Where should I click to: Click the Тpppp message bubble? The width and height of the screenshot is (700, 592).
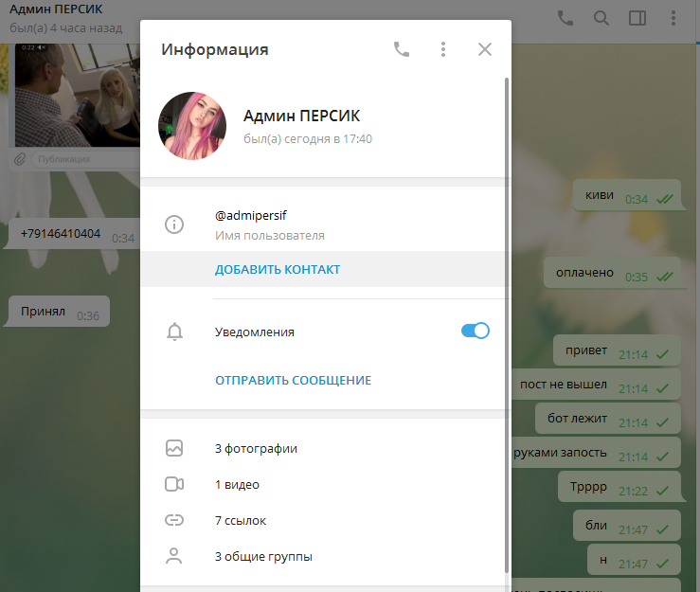pyautogui.click(x=620, y=486)
